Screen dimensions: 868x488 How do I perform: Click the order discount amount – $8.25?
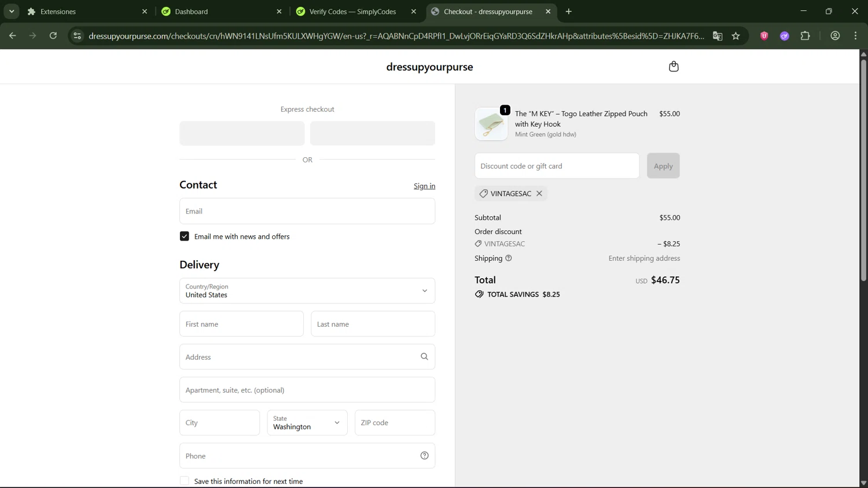pyautogui.click(x=668, y=244)
